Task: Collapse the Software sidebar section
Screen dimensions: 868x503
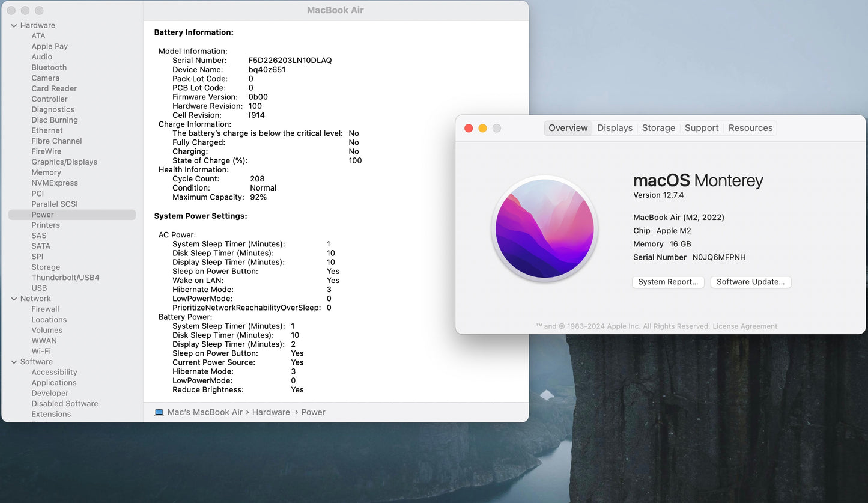Action: [14, 362]
